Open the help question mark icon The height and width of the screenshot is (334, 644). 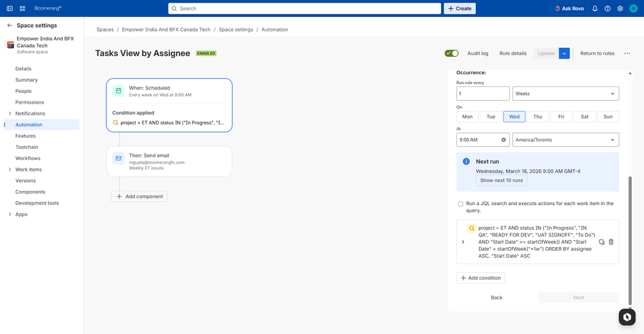click(x=607, y=8)
